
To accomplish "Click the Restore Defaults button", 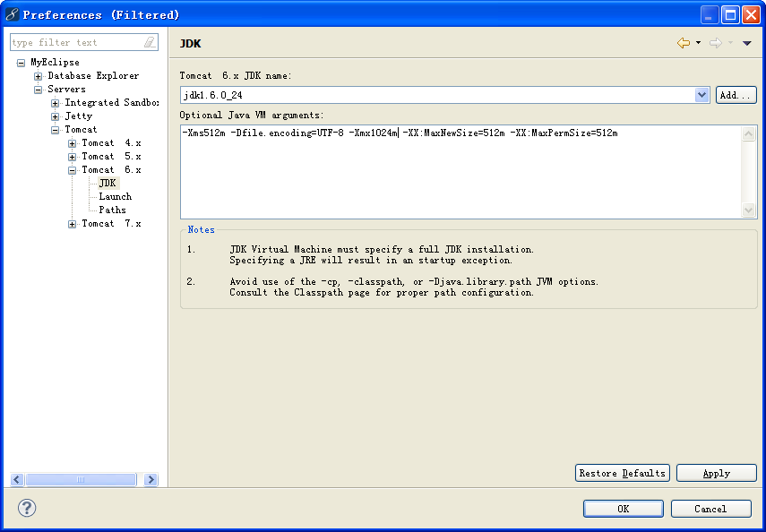I will tap(622, 473).
